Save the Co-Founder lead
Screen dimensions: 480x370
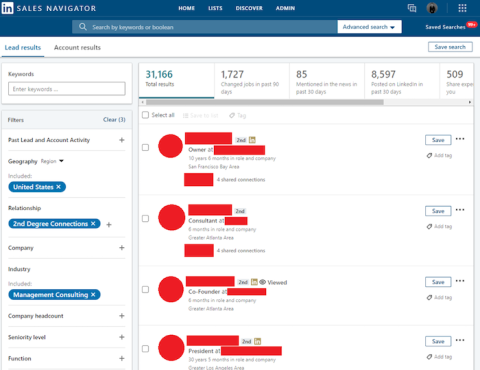[x=438, y=282]
